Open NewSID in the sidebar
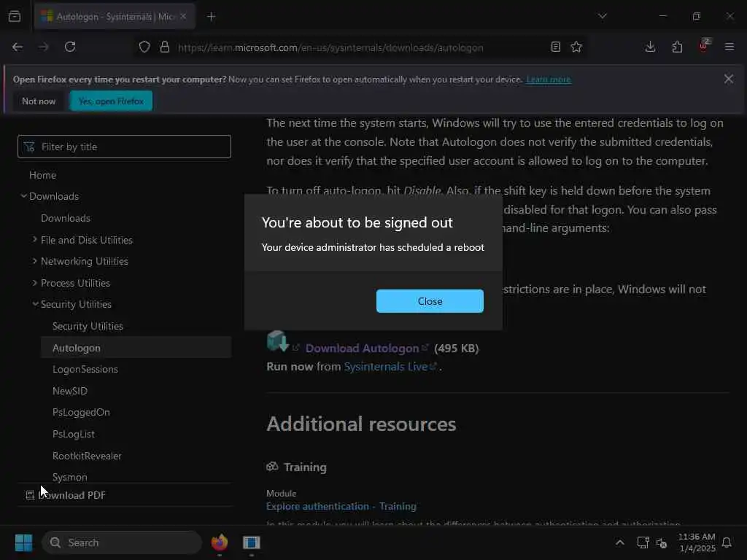747x560 pixels. tap(70, 391)
